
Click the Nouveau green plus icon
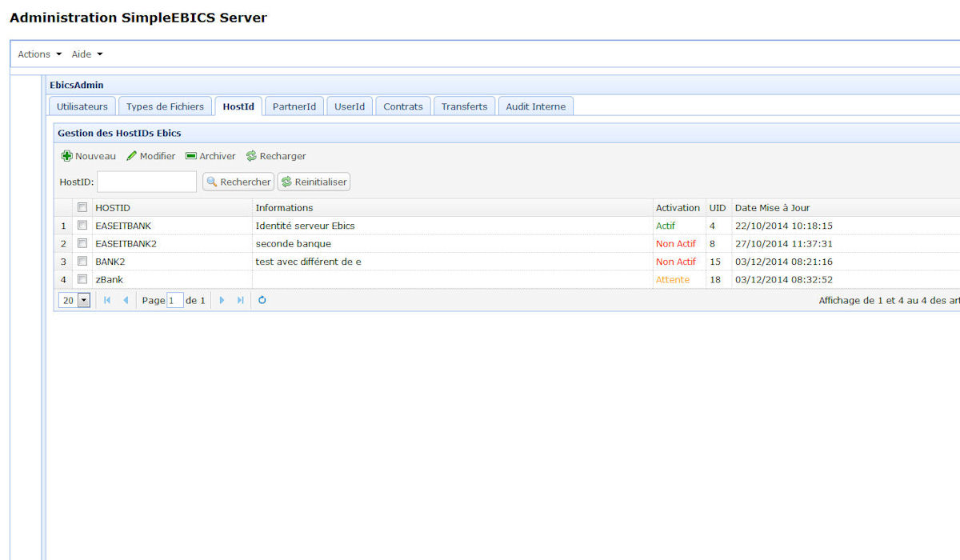67,156
